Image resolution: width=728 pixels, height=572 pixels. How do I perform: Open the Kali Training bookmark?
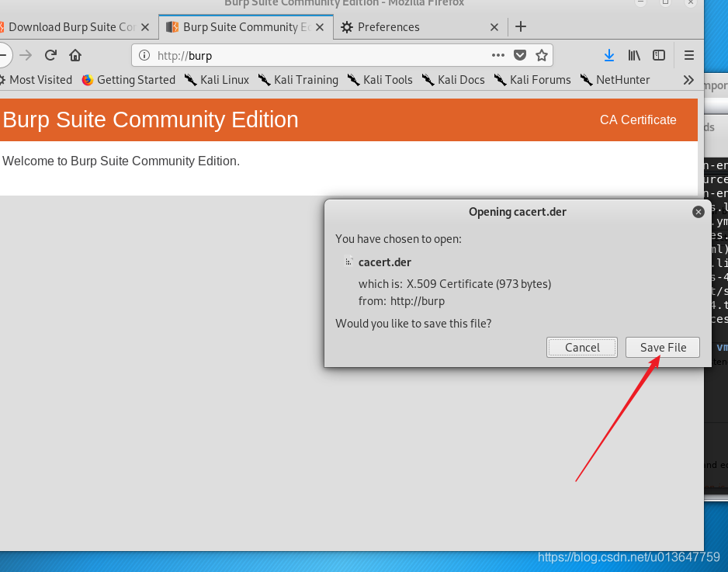point(299,80)
